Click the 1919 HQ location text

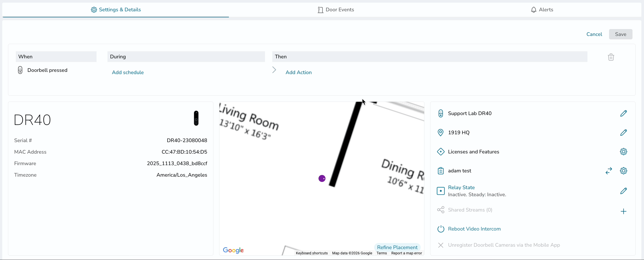click(459, 133)
